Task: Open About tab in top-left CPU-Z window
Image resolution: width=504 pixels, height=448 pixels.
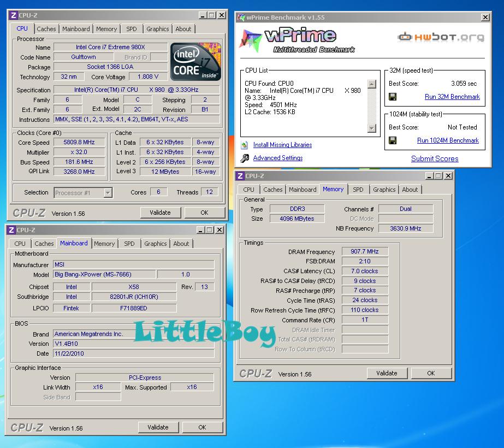Action: click(x=183, y=29)
